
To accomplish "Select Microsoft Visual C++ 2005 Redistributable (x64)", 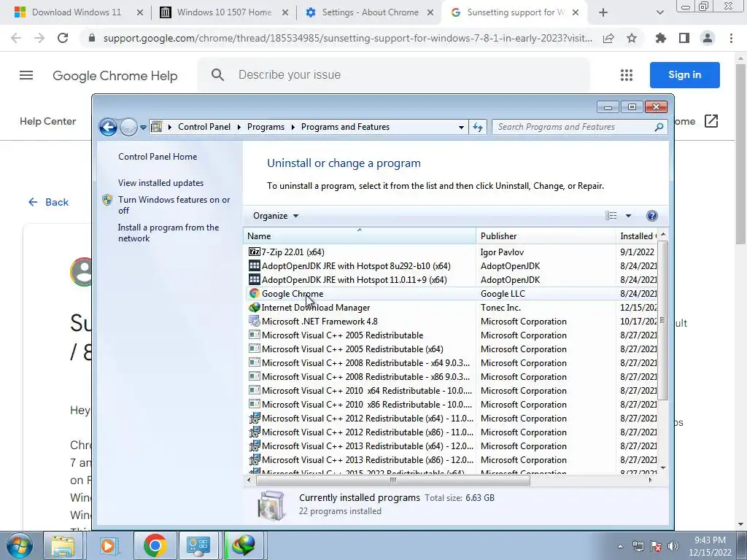I will pos(452,349).
